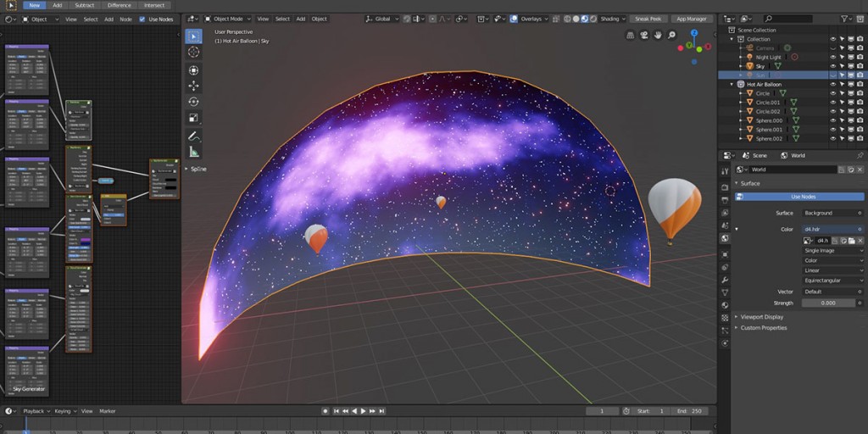Select the Cursor tool in viewport toolbar

point(194,53)
